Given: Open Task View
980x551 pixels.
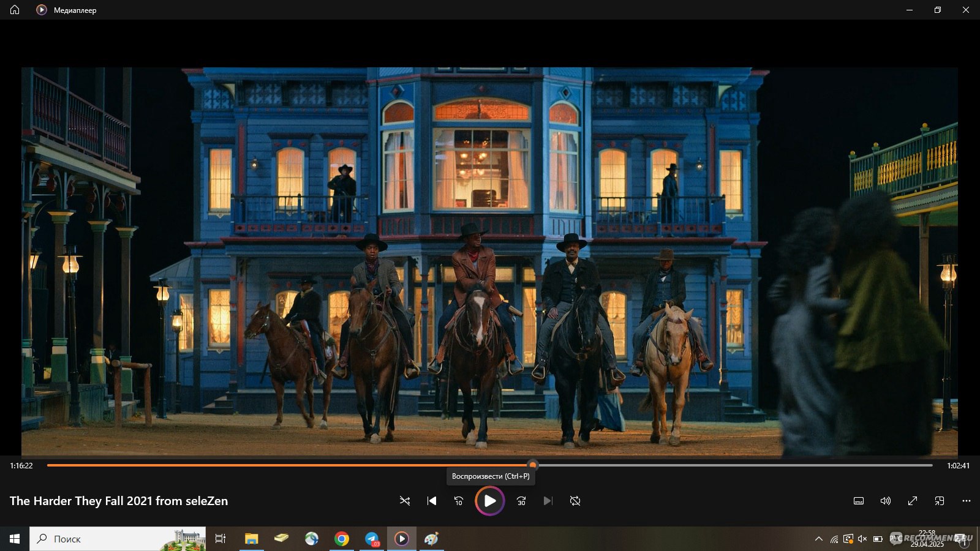Looking at the screenshot, I should click(x=221, y=539).
